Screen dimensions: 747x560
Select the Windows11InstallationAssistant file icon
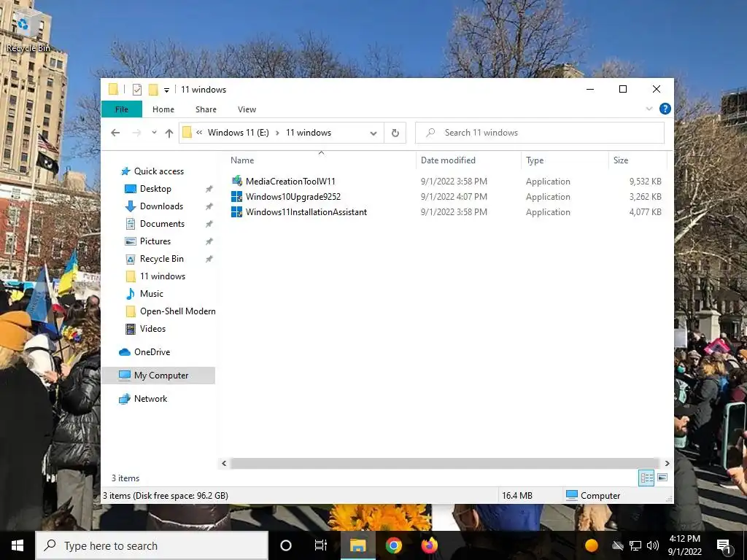[x=237, y=212]
